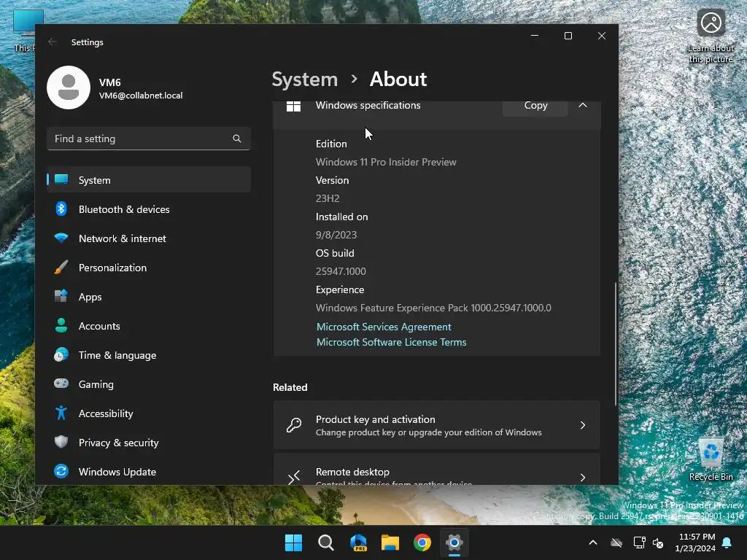Go to Network & internet settings
This screenshot has width=747, height=560.
[149, 238]
